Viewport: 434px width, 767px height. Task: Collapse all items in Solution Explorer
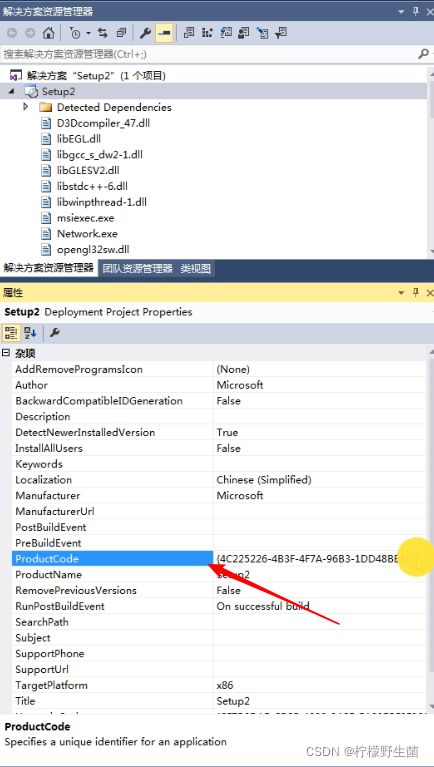pyautogui.click(x=121, y=33)
